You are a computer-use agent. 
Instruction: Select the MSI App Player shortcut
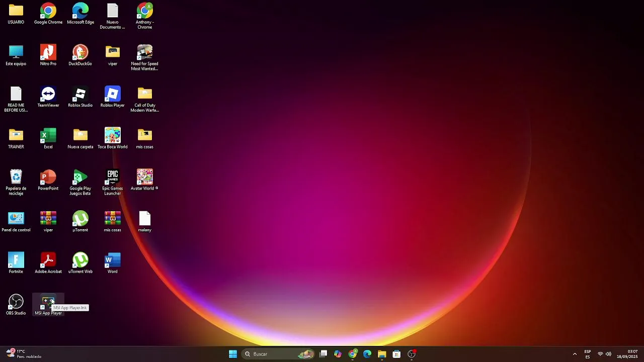tap(48, 305)
